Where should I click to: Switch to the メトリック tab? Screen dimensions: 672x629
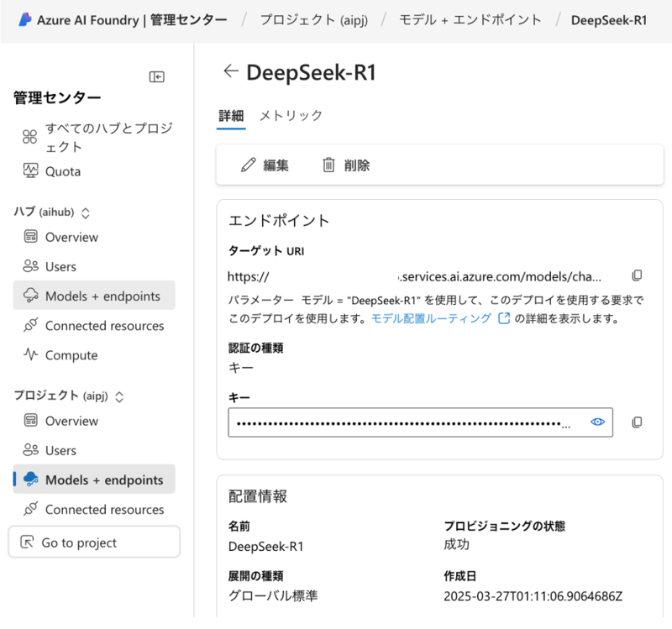tap(291, 116)
